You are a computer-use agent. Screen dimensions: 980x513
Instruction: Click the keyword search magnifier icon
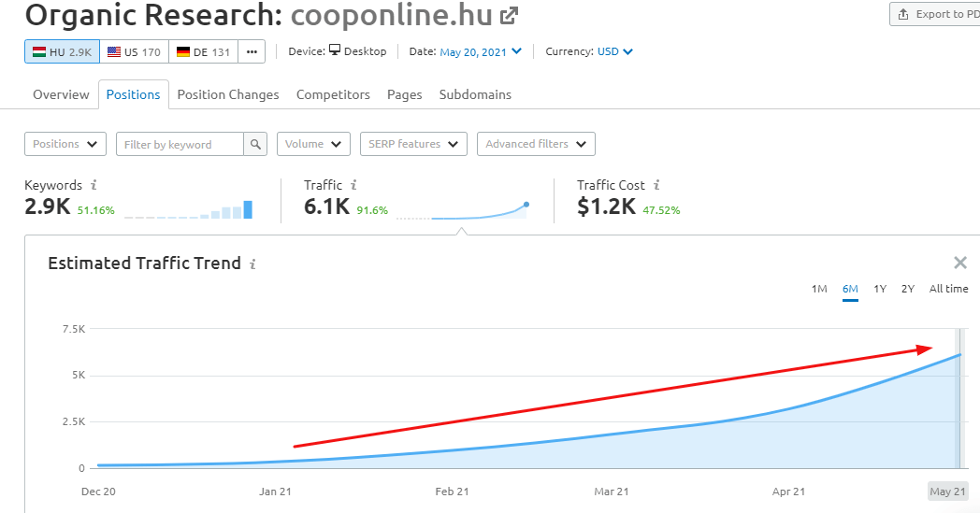[x=255, y=144]
